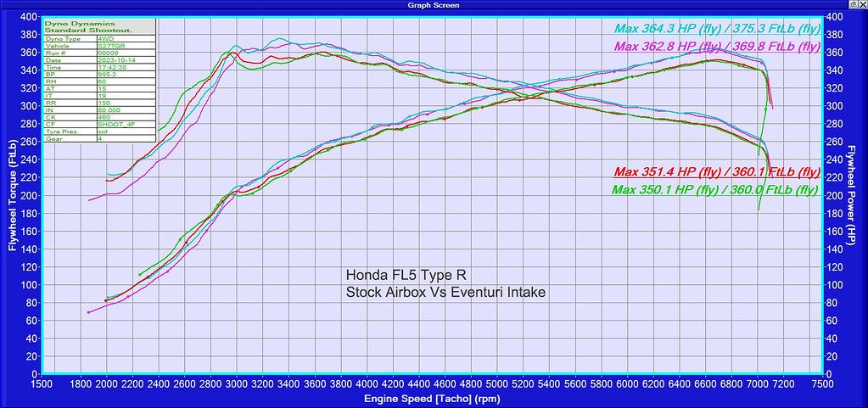Click the Dyno Dynamics Standard Shootout header
868x408 pixels.
point(99,26)
